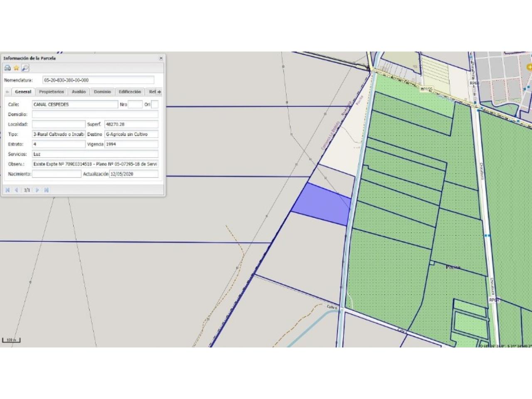This screenshot has height=399, width=532.
Task: Switch to the Propietarios tab
Action: click(x=52, y=92)
